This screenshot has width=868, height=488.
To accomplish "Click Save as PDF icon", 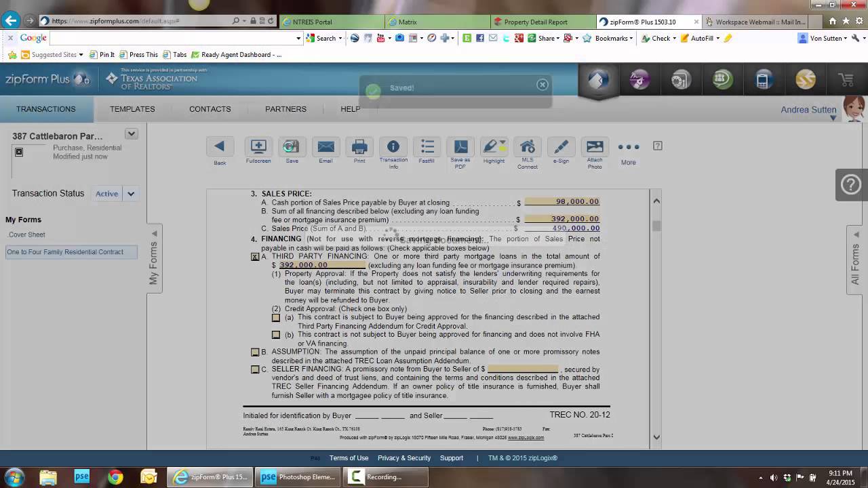I will point(460,146).
